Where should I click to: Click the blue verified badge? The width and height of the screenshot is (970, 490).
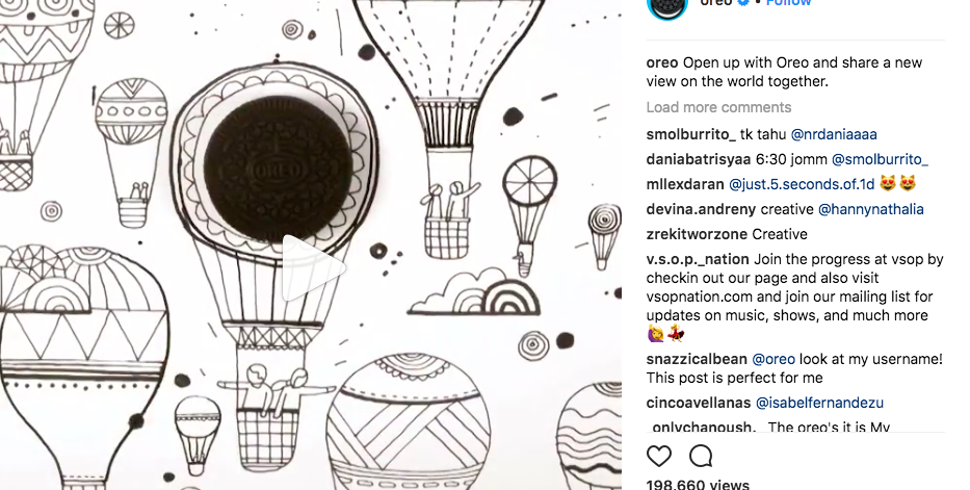point(744,2)
